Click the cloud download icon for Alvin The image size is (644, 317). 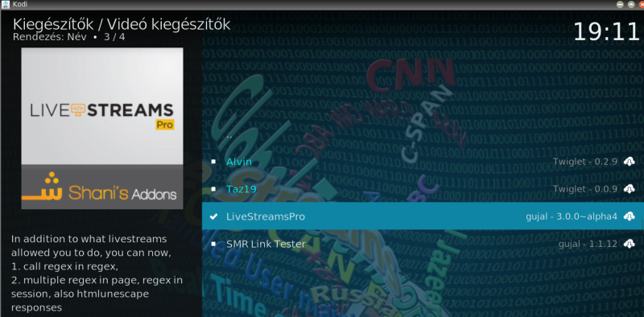pos(629,162)
